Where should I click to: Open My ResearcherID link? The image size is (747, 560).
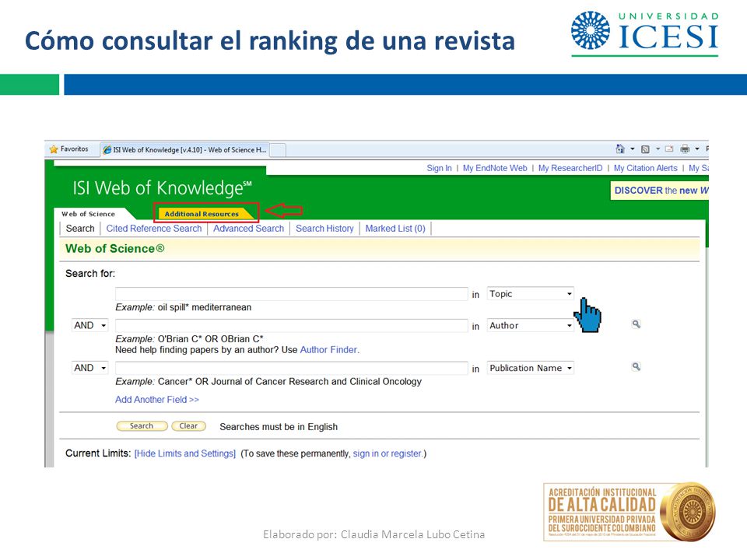pos(570,168)
